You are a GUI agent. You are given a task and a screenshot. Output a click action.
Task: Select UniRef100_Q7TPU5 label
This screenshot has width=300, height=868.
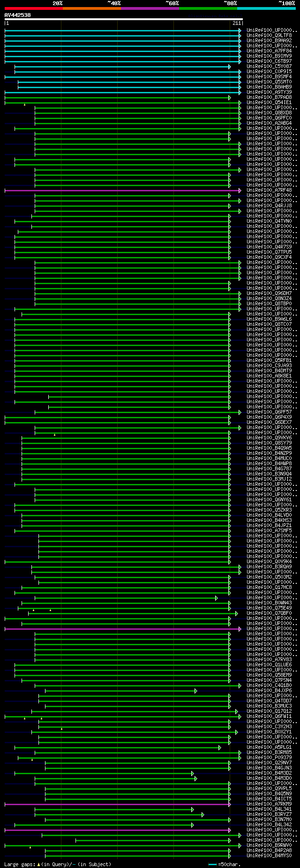coord(269,252)
